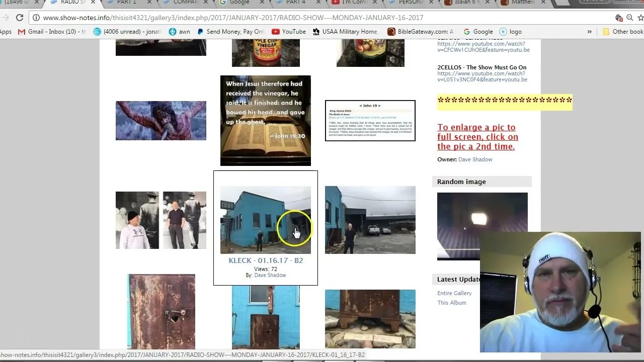Open the USAA Military Home bookmark
Image resolution: width=644 pixels, height=362 pixels.
pos(345,31)
